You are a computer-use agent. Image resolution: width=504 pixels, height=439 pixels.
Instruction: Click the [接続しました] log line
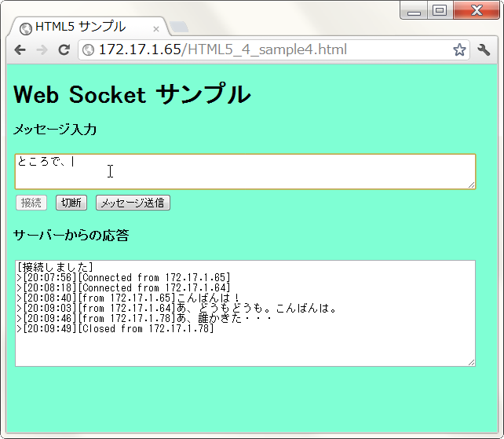55,267
